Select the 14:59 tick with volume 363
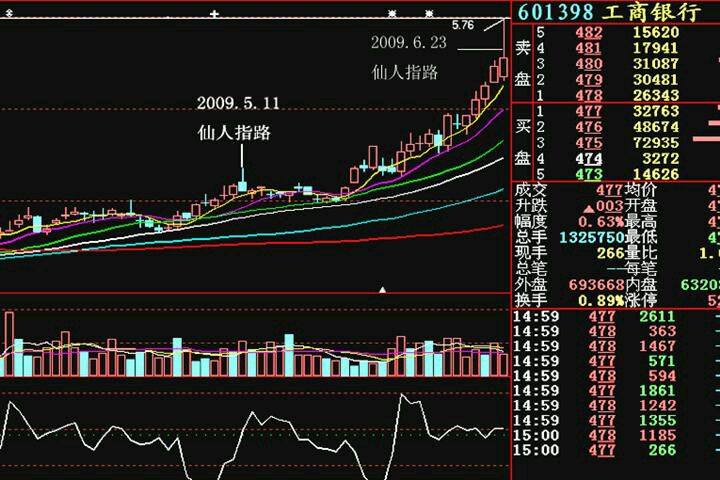 tap(616, 332)
